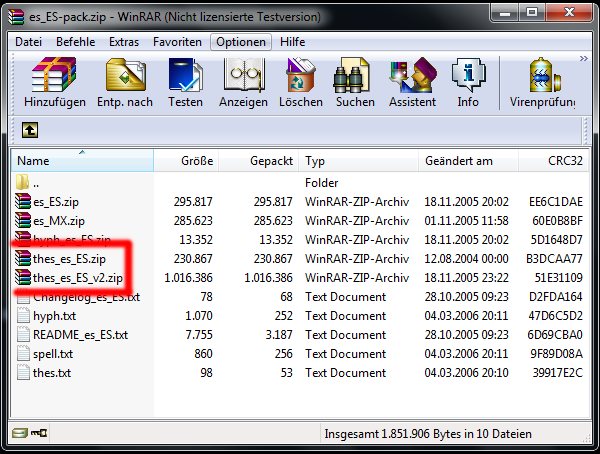Screen dimensions: 600x454
Task: Minimize the WinRAR window
Action: 505,13
